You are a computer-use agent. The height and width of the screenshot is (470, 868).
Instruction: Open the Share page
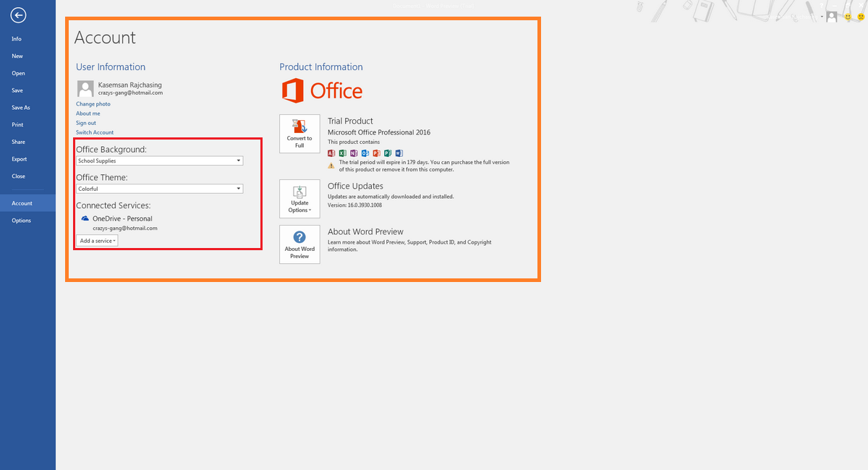pos(18,142)
